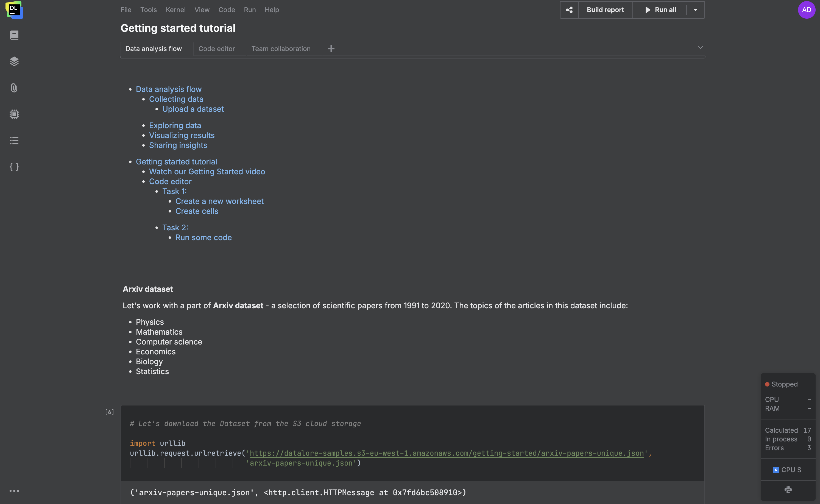The width and height of the screenshot is (820, 504).
Task: Click the Build report button
Action: point(606,10)
